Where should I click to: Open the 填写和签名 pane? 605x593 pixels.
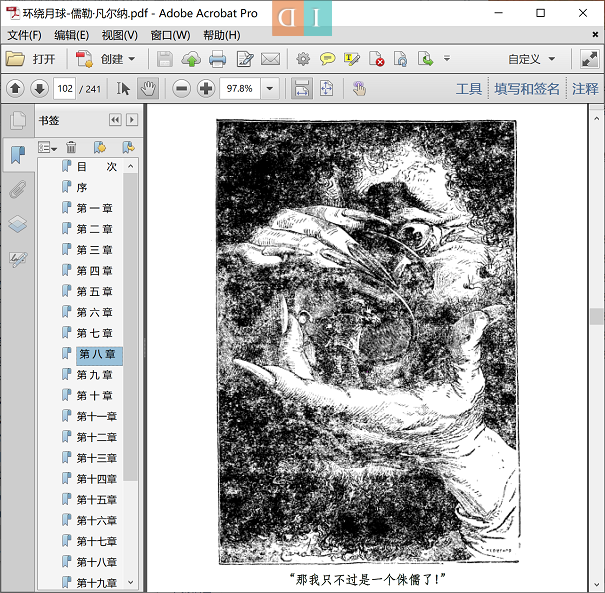tap(527, 89)
